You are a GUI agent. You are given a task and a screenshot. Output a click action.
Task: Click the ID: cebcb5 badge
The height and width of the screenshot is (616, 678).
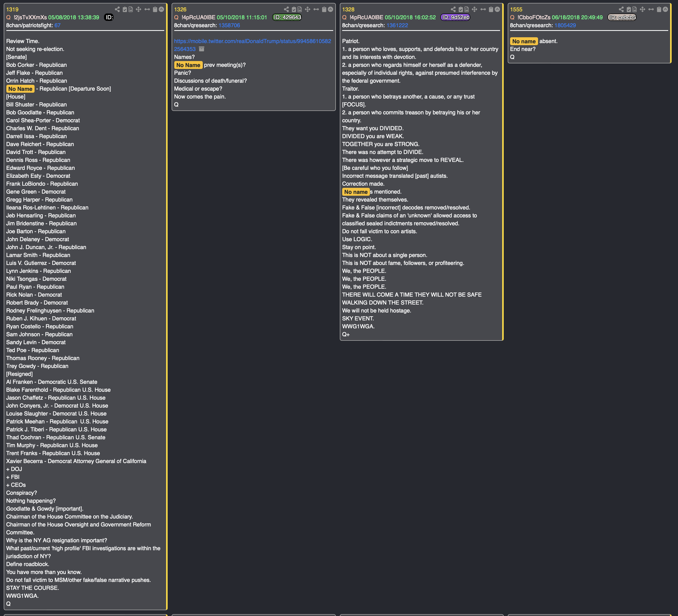[x=622, y=17]
